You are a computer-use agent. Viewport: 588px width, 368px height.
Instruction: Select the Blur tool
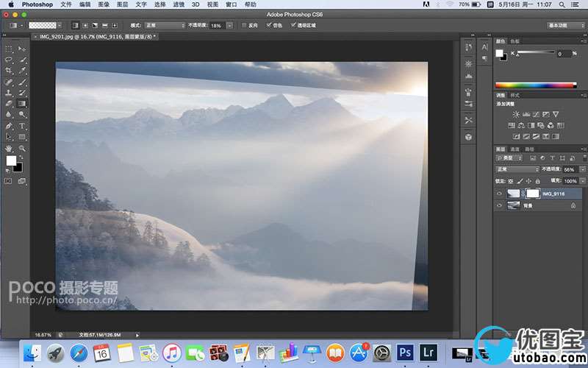[9, 115]
